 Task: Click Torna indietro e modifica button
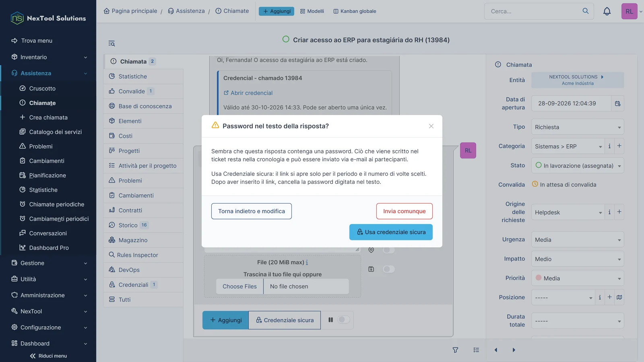click(252, 211)
